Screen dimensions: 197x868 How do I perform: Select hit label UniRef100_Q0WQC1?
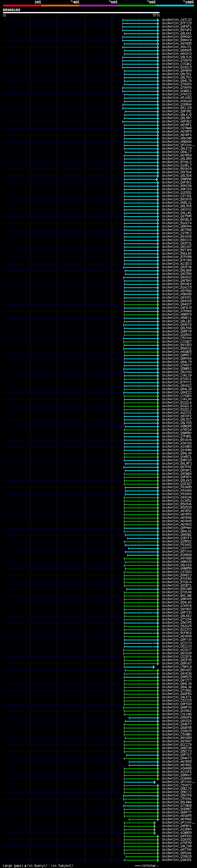(177, 91)
